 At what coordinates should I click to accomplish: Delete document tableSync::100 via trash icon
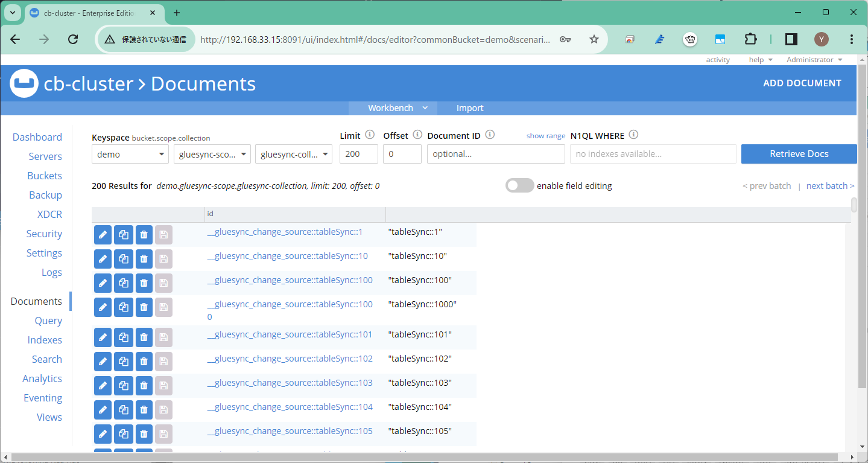(144, 283)
